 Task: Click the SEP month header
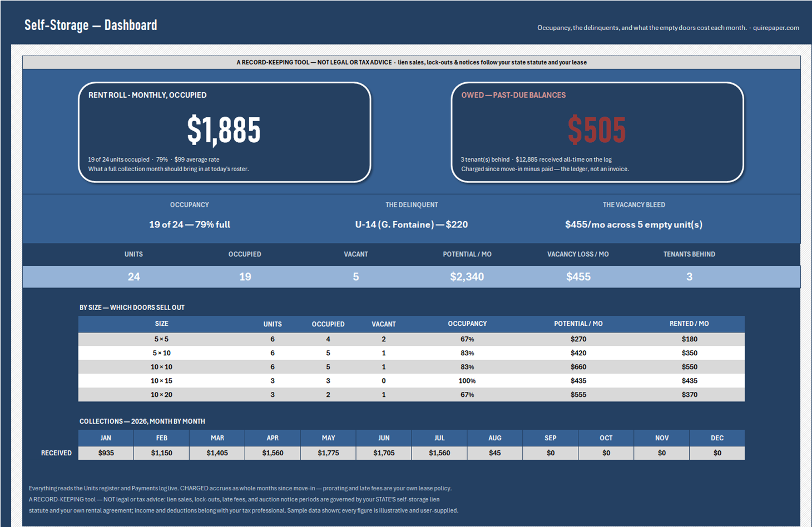551,438
